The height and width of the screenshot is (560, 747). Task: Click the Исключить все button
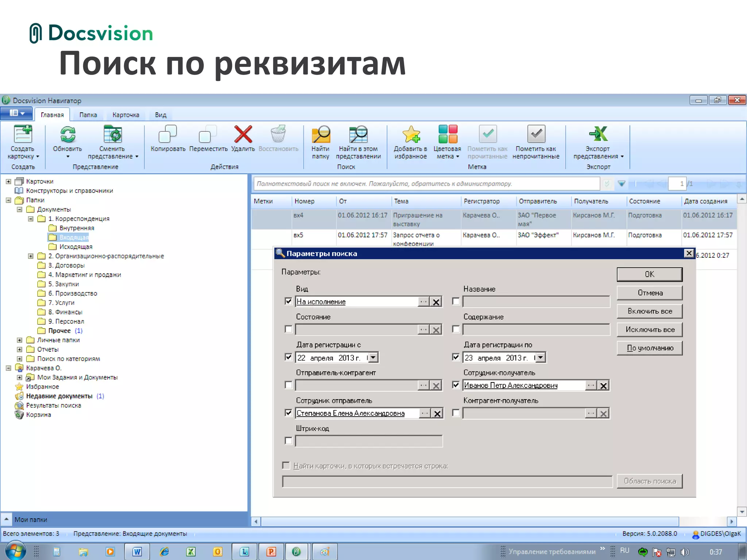point(649,330)
